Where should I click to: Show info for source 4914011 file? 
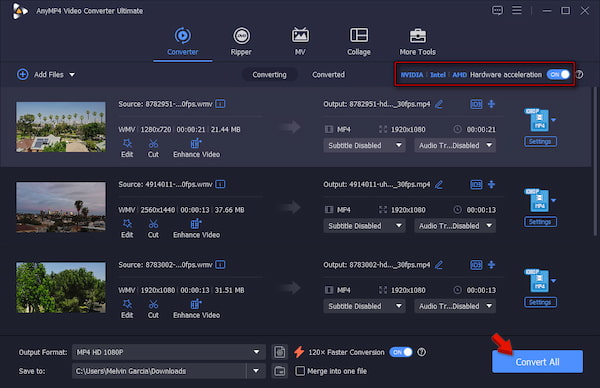220,184
